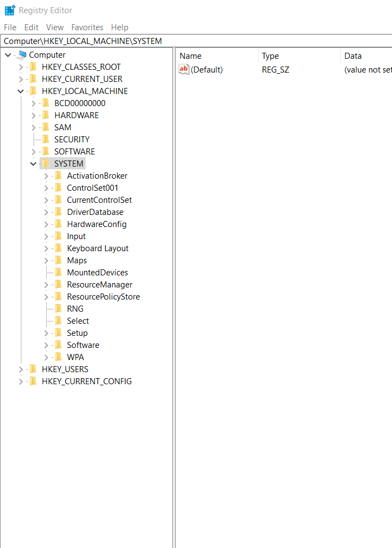
Task: Click the Setup folder icon
Action: [x=58, y=333]
